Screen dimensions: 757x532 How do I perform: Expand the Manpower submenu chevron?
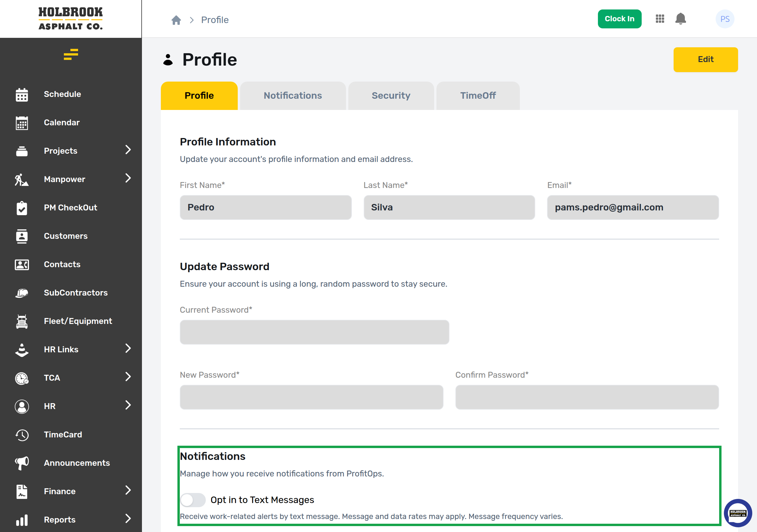(128, 178)
